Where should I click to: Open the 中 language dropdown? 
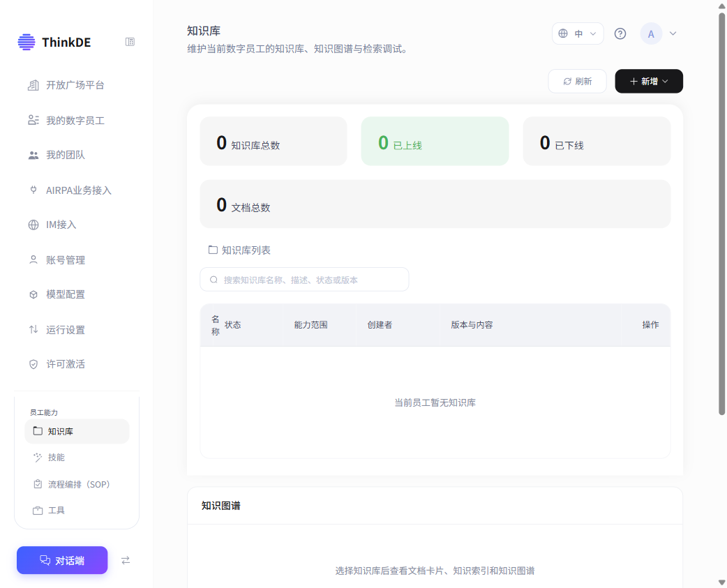pyautogui.click(x=578, y=33)
